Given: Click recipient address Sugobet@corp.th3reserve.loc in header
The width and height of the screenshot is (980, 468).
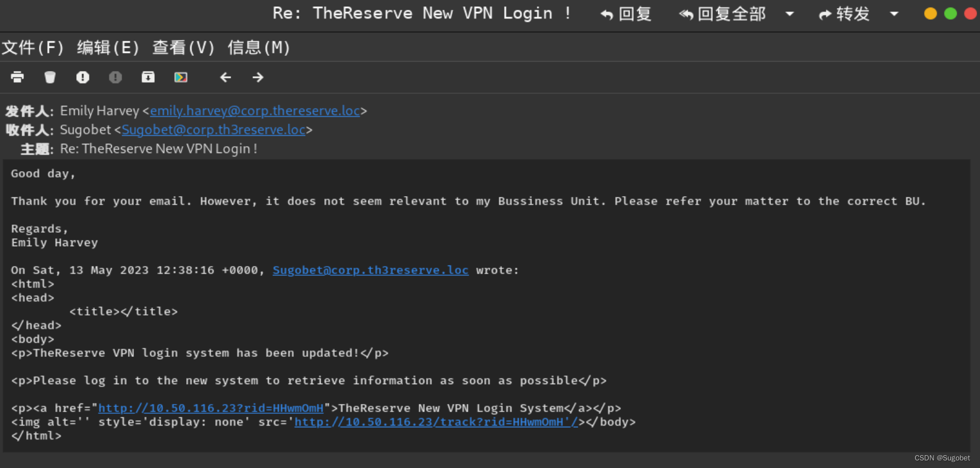Looking at the screenshot, I should coord(214,130).
